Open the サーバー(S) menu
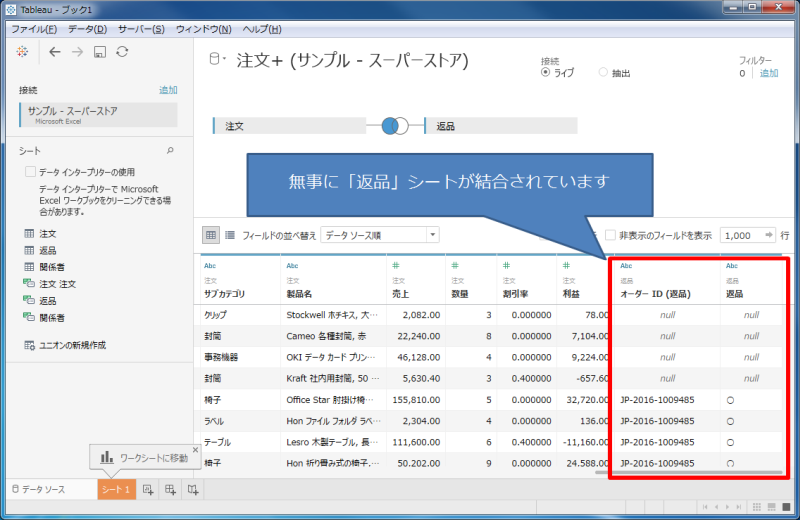This screenshot has width=800, height=520. pos(141,29)
